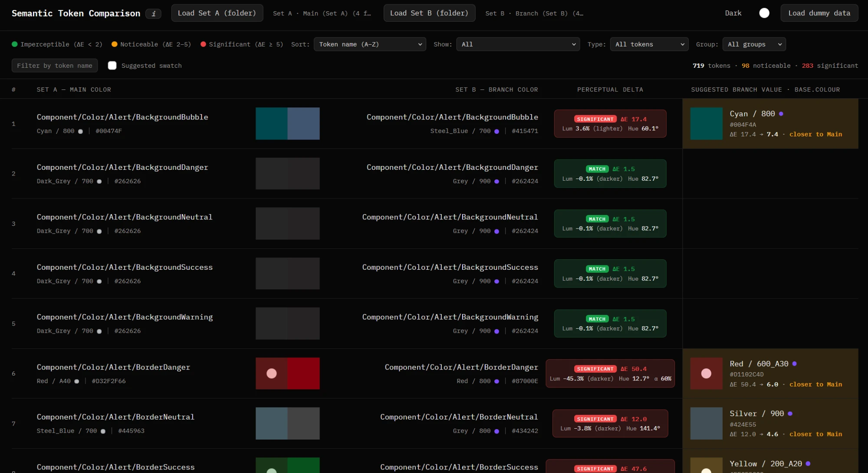The width and height of the screenshot is (868, 473).
Task: Open the Type dropdown, All tokens
Action: tap(649, 44)
